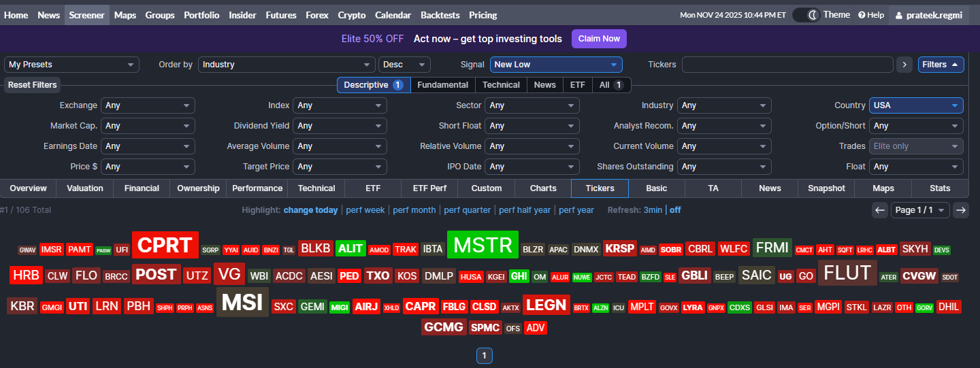
Task: Open the Snapshot view tab
Action: pyautogui.click(x=826, y=188)
